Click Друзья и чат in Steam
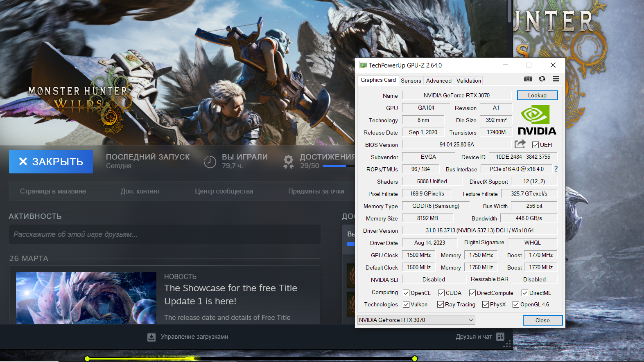The height and width of the screenshot is (362, 644). [x=474, y=337]
